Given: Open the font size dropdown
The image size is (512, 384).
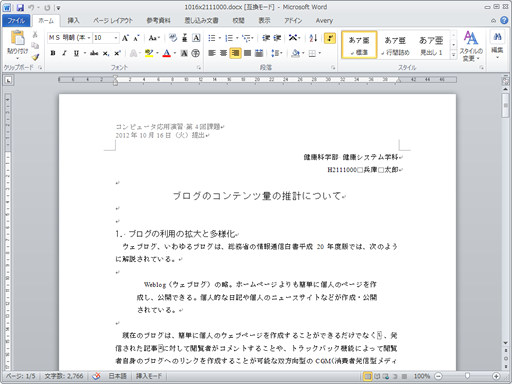Looking at the screenshot, I should [116, 38].
